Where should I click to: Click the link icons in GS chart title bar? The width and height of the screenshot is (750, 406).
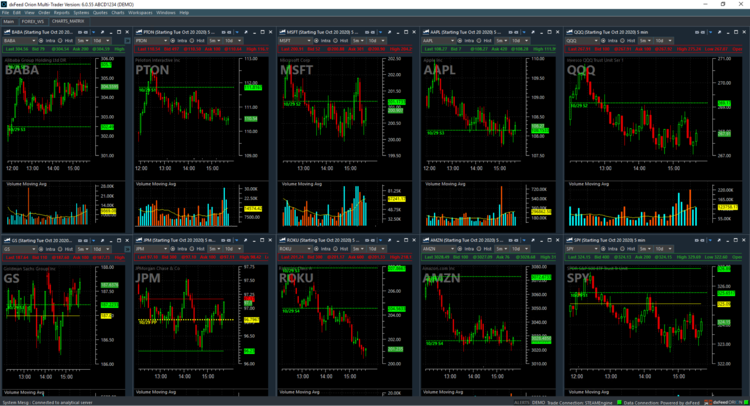[x=83, y=240]
